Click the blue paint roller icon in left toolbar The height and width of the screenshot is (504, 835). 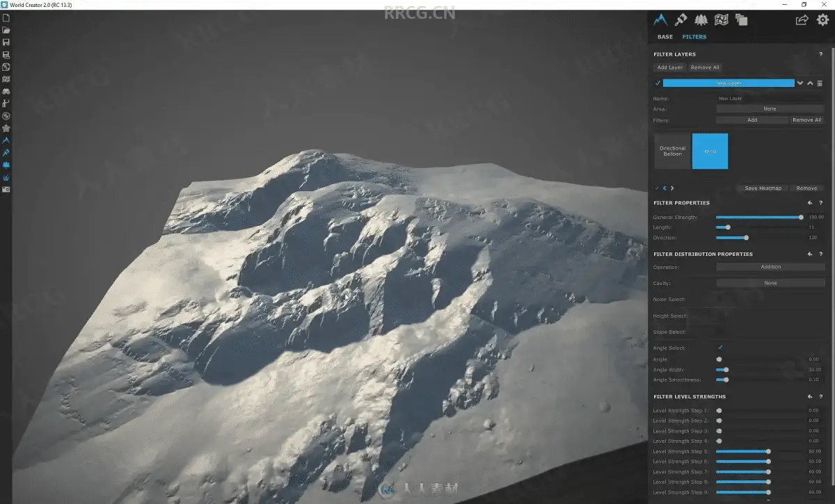(x=6, y=152)
